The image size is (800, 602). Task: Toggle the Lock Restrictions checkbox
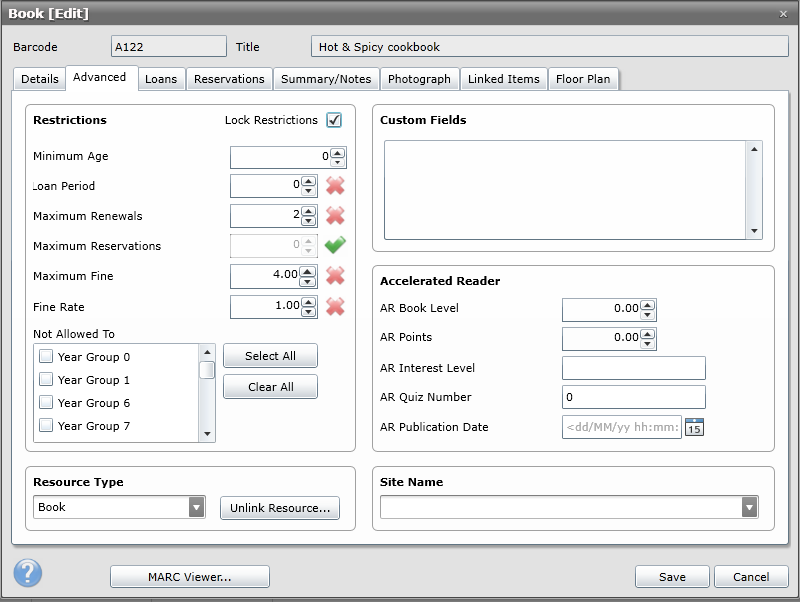[x=334, y=120]
